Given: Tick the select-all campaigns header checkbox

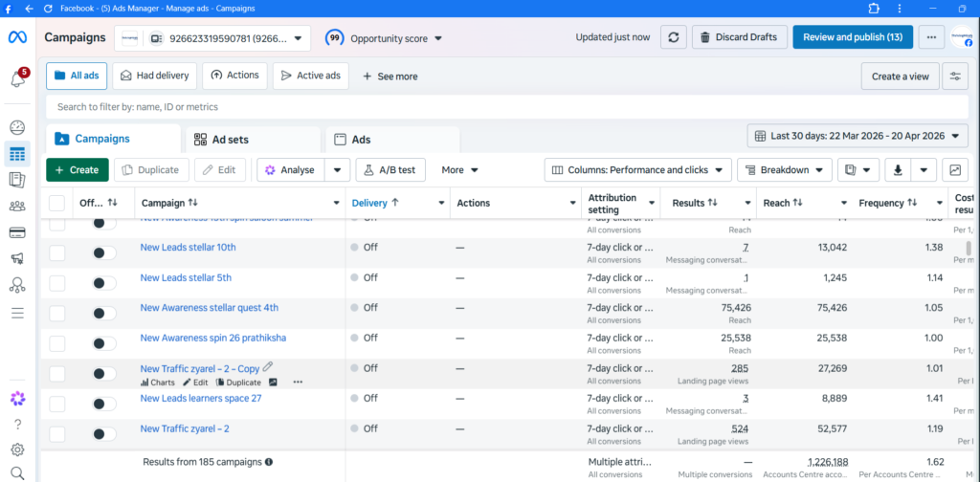Looking at the screenshot, I should pos(57,203).
